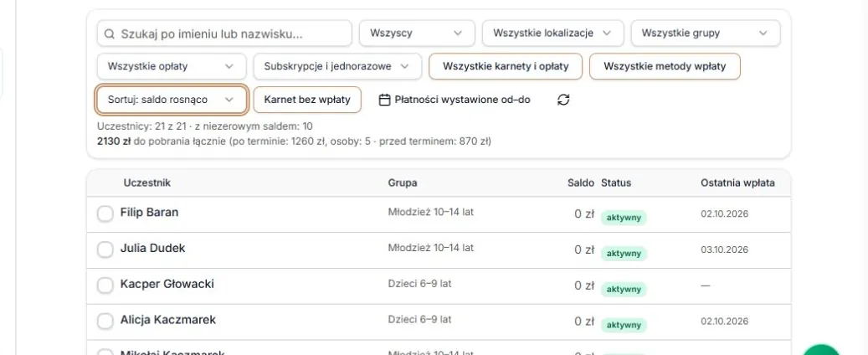Check the Kacper Głowacki row checkbox
This screenshot has width=868, height=355.
(105, 286)
